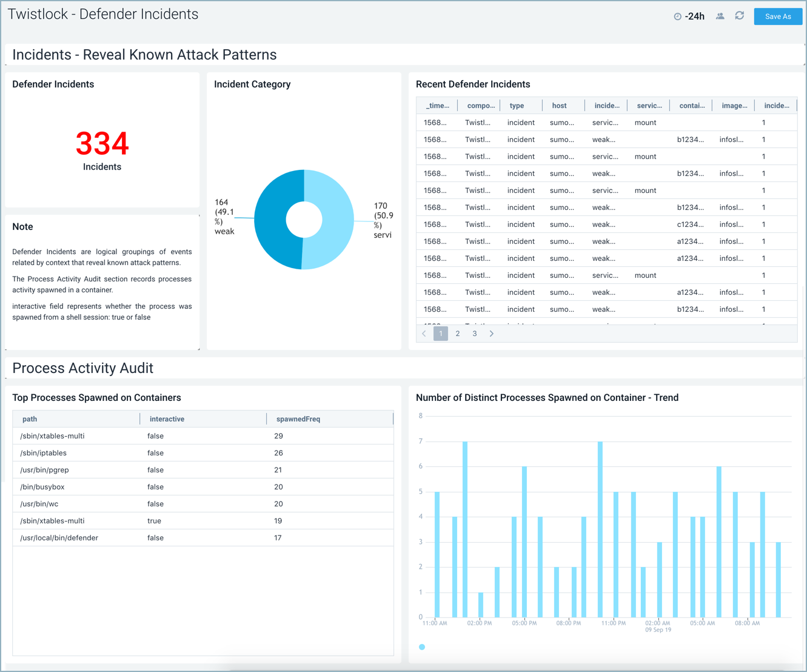Click the /sbin/xtables-multi process row

pyautogui.click(x=52, y=435)
